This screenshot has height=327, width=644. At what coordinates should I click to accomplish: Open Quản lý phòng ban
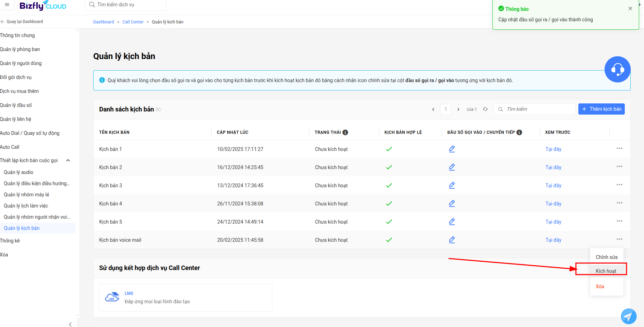pos(20,49)
